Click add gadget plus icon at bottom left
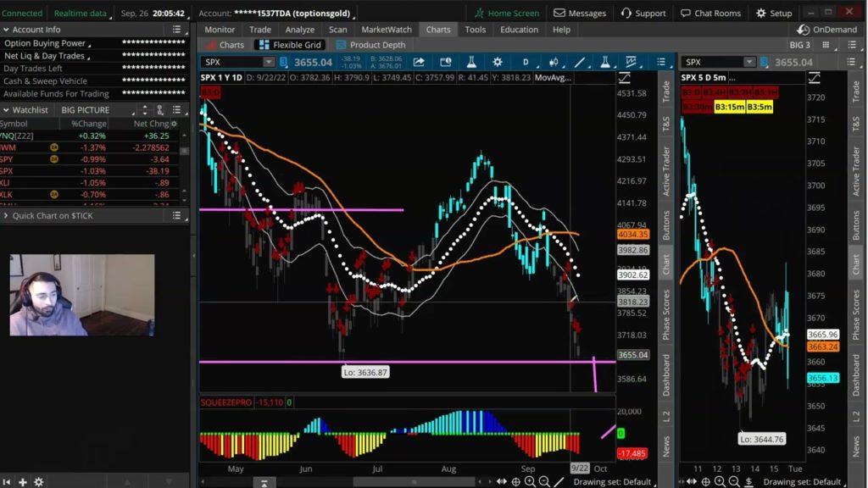This screenshot has width=868, height=488. (22, 482)
